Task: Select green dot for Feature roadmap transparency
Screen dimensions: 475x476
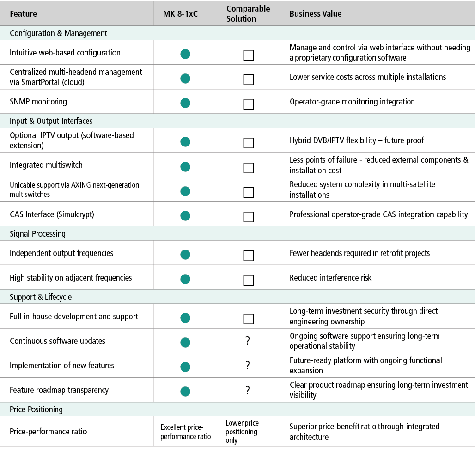Action: [x=185, y=391]
